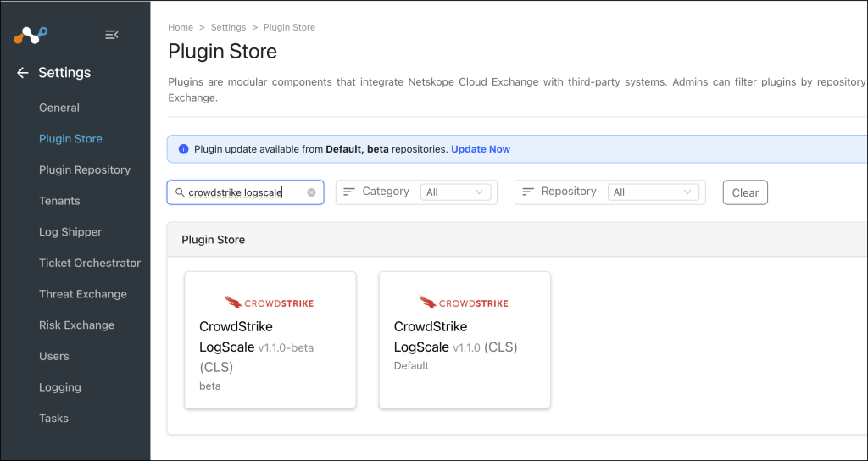Viewport: 868px width, 461px height.
Task: Open Plugin Repository settings
Action: pyautogui.click(x=85, y=169)
